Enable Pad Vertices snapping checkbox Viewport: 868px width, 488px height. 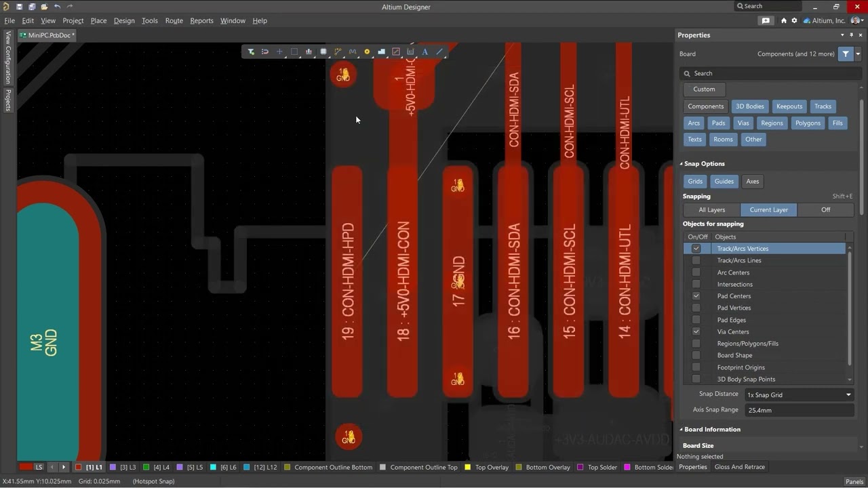point(696,308)
